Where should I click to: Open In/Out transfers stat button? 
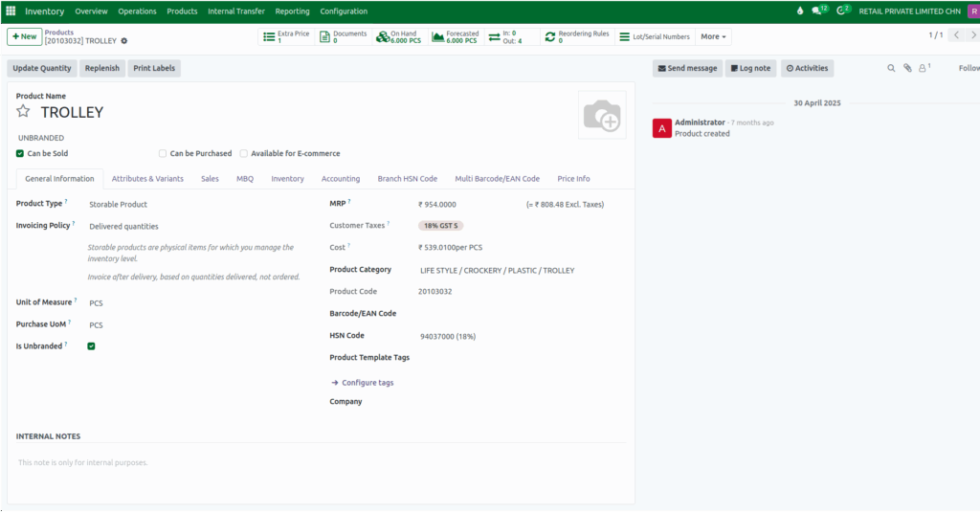coord(512,37)
